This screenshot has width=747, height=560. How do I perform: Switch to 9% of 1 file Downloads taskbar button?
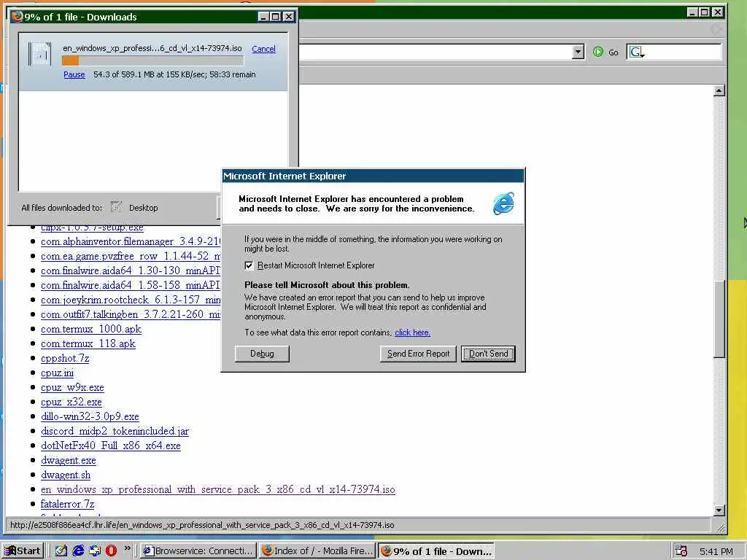click(436, 551)
